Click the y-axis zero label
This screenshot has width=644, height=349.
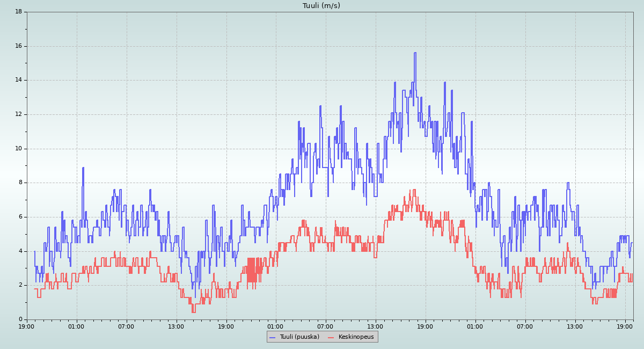20,319
